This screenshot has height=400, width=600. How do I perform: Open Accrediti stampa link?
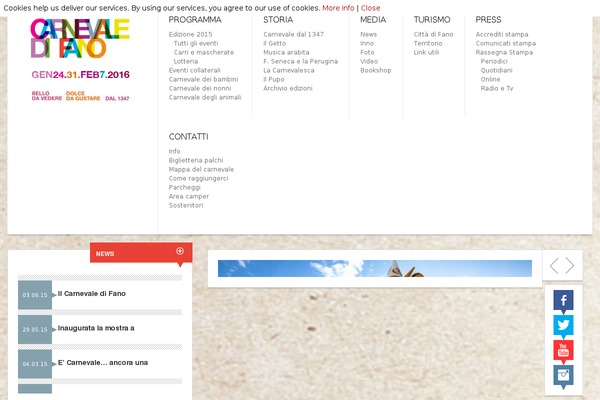[502, 34]
